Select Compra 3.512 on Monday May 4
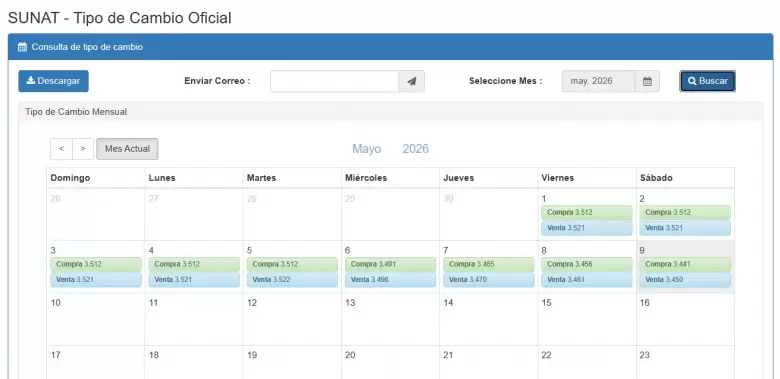The height and width of the screenshot is (379, 780). pyautogui.click(x=194, y=264)
